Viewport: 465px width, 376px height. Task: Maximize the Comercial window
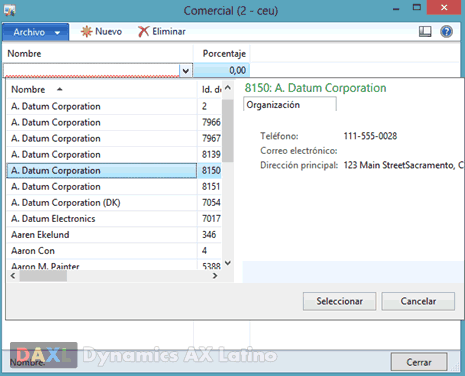417,7
